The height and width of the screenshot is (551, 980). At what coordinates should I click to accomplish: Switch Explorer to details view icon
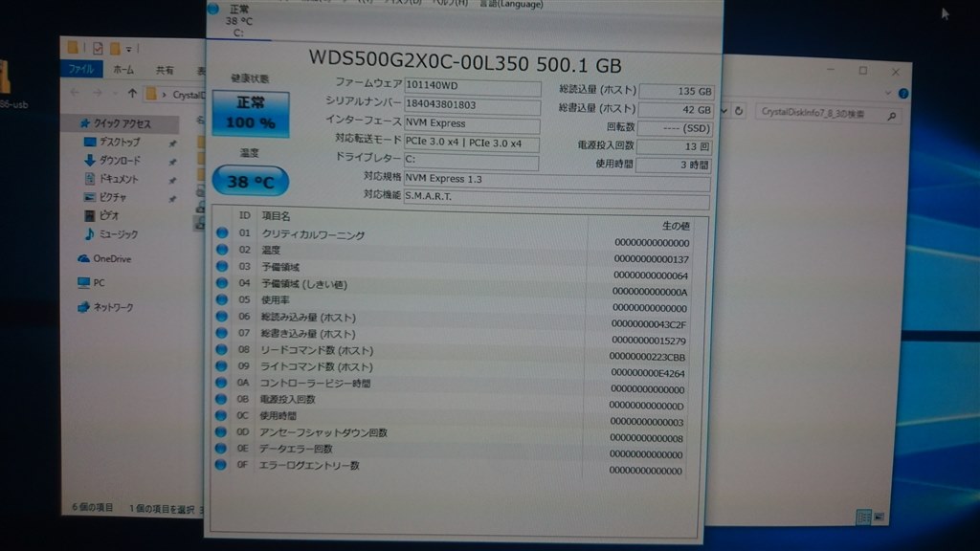pos(863,517)
